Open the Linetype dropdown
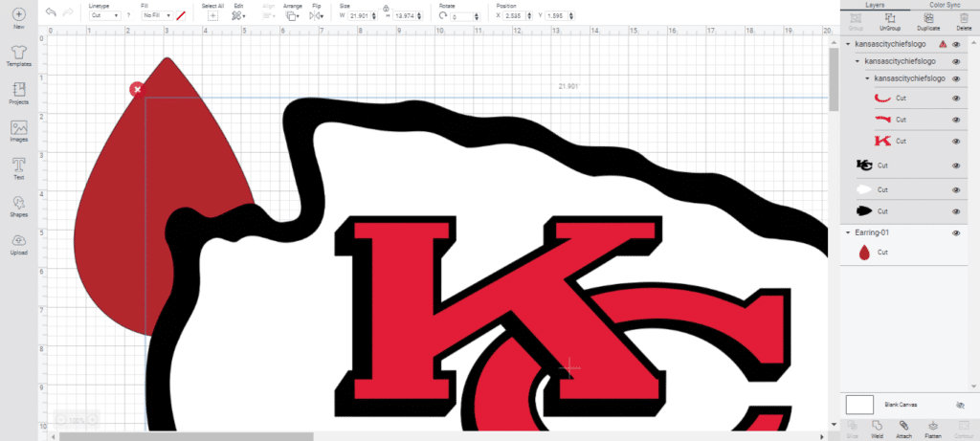The image size is (980, 441). pyautogui.click(x=104, y=15)
